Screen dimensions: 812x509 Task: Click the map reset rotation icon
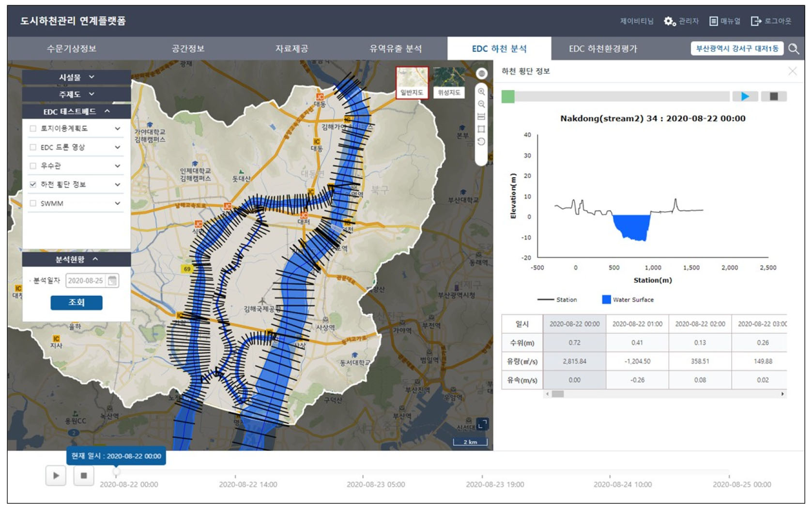pyautogui.click(x=481, y=142)
